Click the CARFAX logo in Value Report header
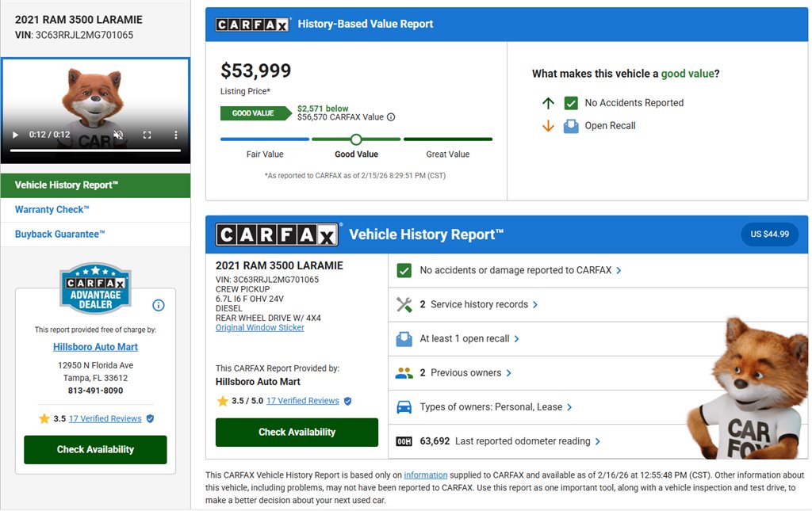 [252, 25]
